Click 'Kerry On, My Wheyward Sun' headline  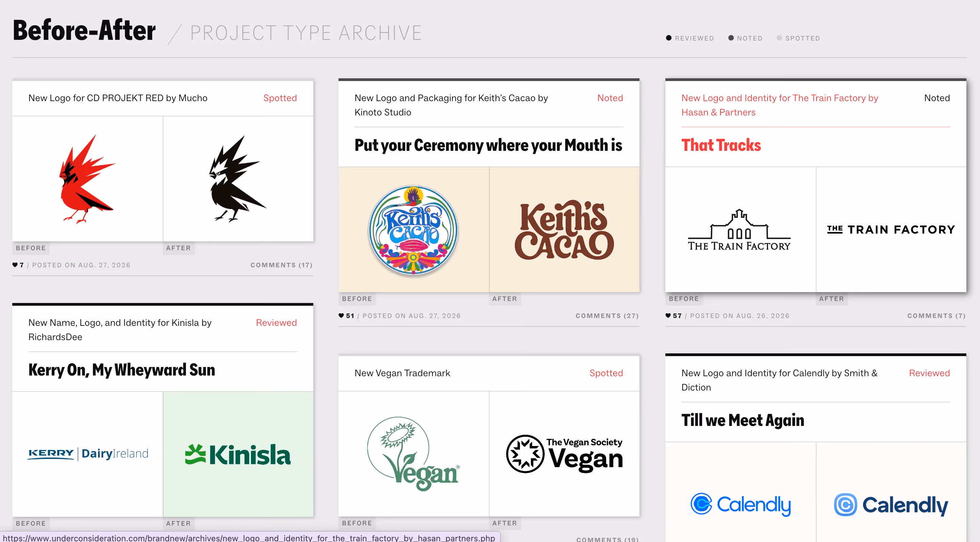pyautogui.click(x=122, y=370)
